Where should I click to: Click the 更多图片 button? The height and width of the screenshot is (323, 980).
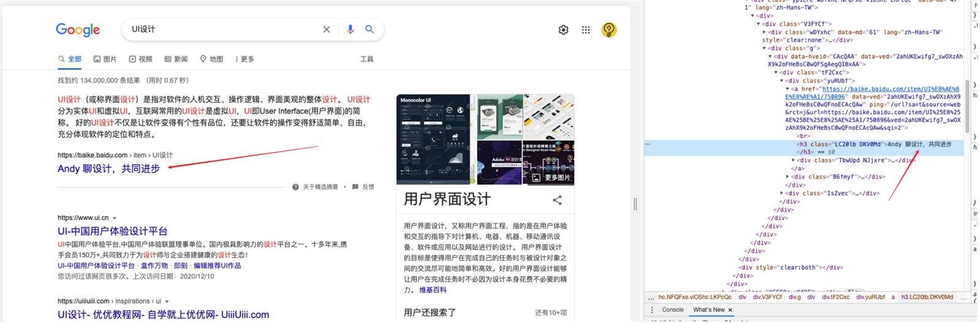pyautogui.click(x=551, y=177)
